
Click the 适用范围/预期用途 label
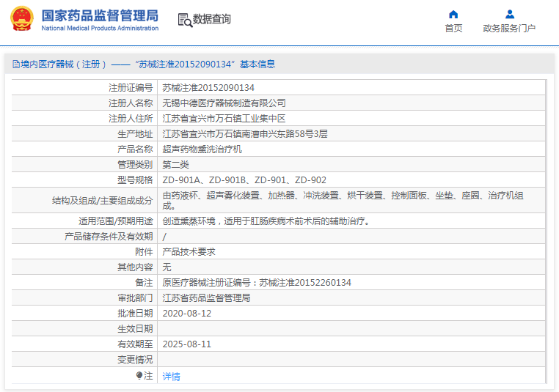(x=116, y=221)
